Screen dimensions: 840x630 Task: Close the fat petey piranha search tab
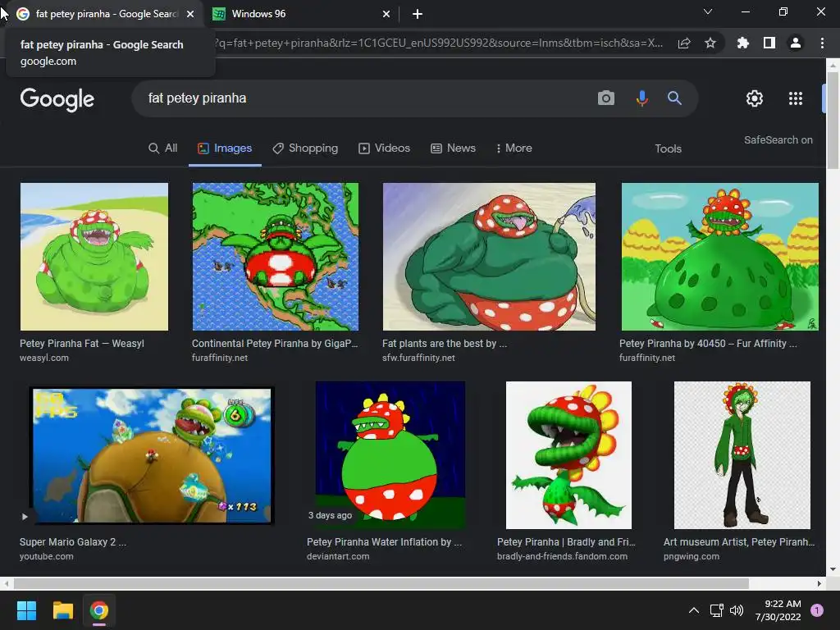(190, 14)
